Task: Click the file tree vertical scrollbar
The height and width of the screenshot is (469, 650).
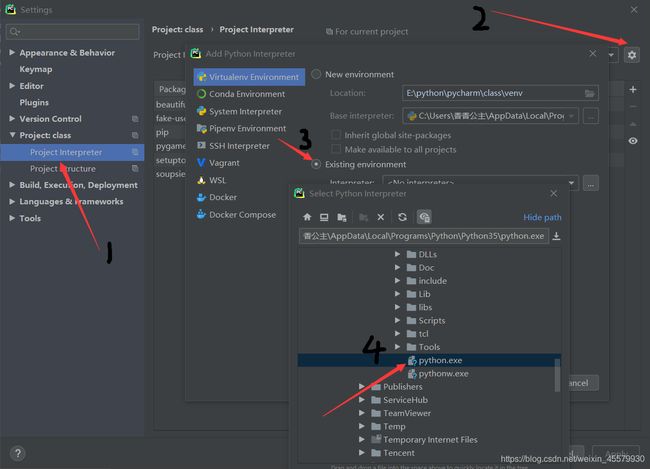Action: pyautogui.click(x=557, y=375)
